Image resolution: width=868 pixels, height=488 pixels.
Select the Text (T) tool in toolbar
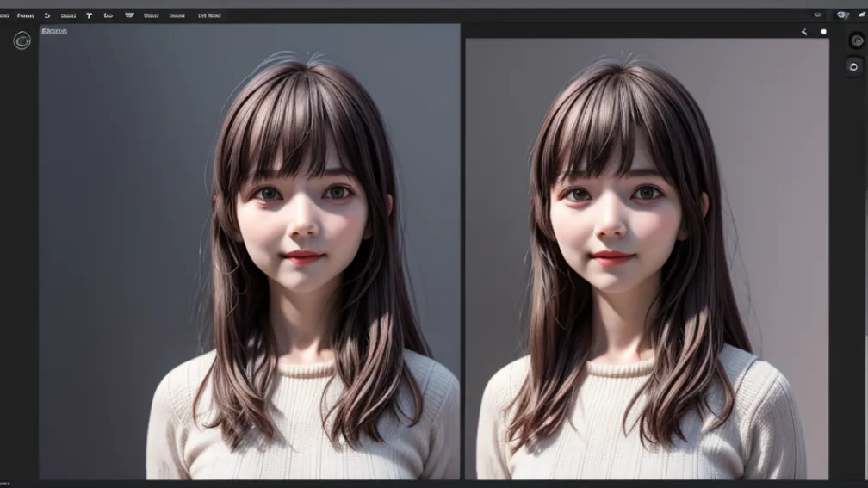coord(89,15)
